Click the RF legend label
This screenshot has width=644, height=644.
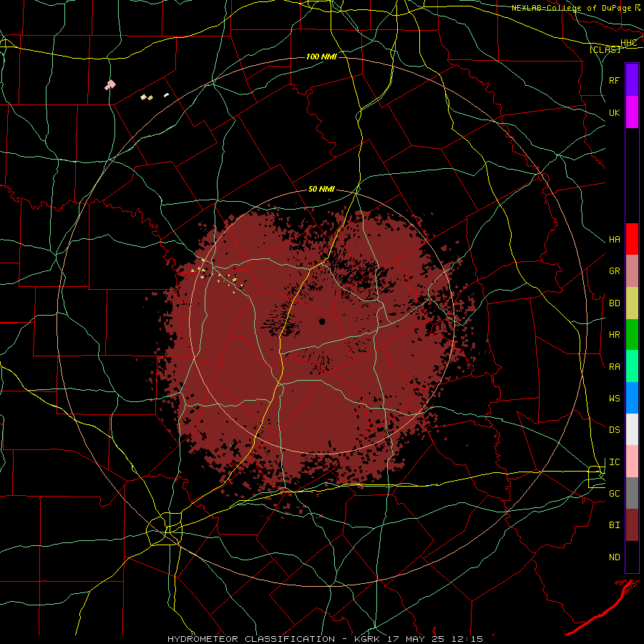(x=614, y=80)
